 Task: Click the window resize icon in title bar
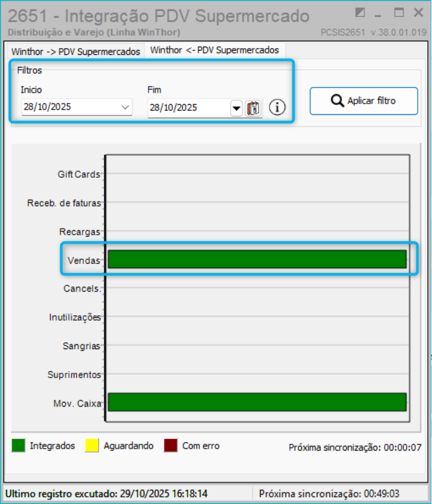[360, 13]
